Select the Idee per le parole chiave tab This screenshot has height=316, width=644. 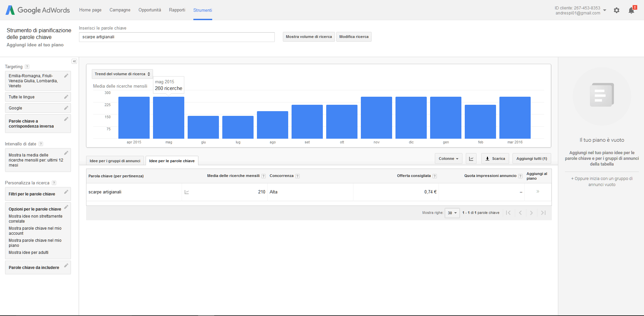tap(172, 161)
